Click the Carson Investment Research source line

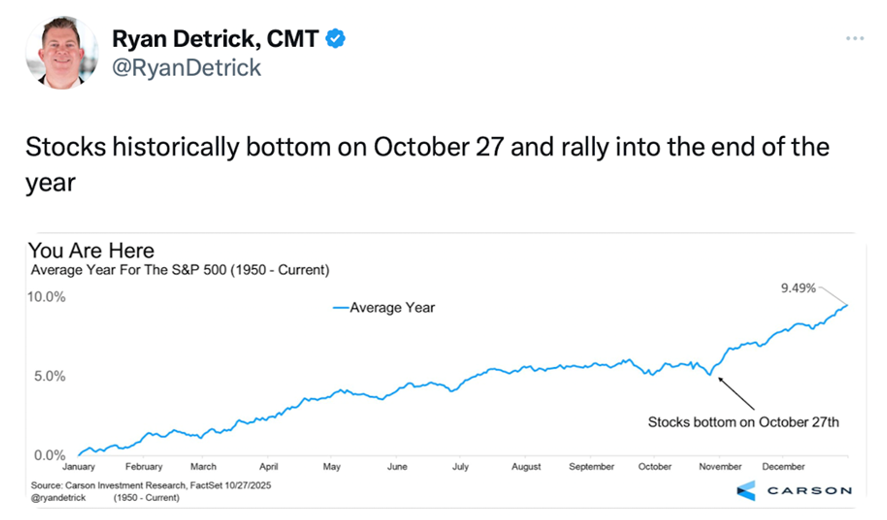click(x=151, y=484)
